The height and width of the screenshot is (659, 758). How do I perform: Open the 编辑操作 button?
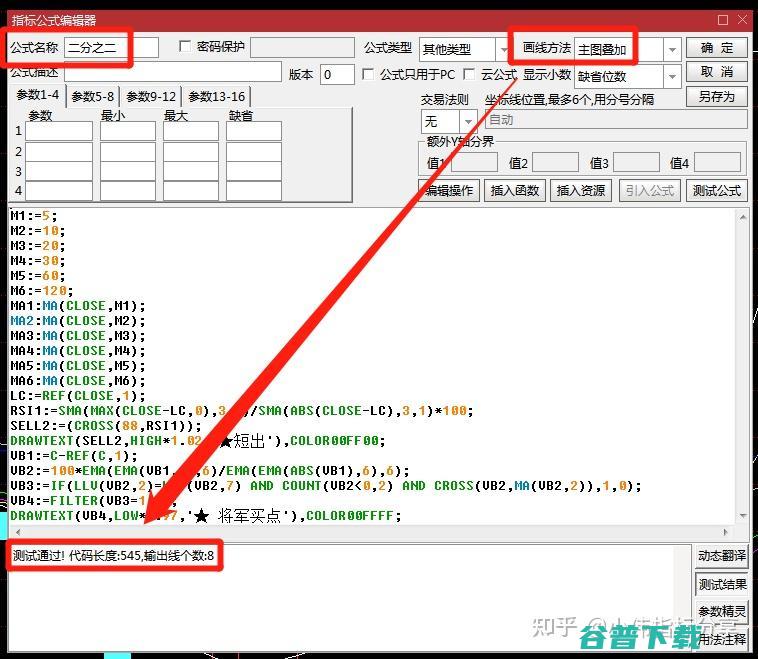coord(449,190)
